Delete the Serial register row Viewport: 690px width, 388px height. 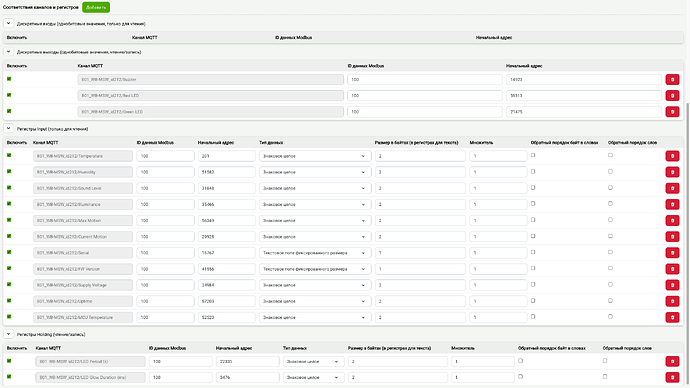coord(672,253)
